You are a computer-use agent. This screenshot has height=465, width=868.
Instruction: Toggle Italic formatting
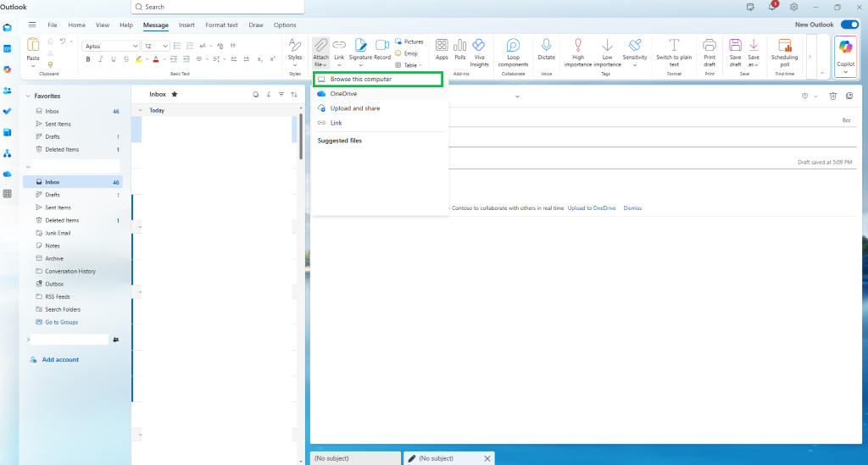coord(100,59)
